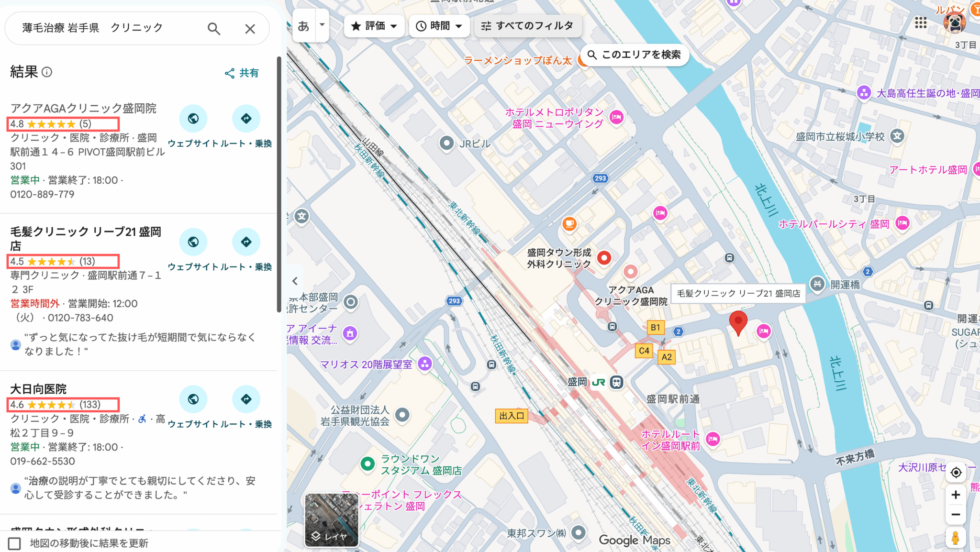Zoom in the map
Image resolution: width=980 pixels, height=552 pixels.
[x=956, y=495]
